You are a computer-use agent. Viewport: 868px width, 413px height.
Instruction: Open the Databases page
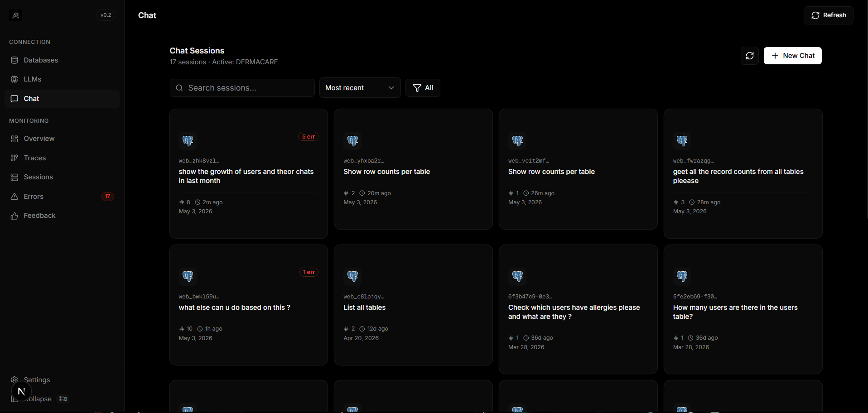[62, 60]
